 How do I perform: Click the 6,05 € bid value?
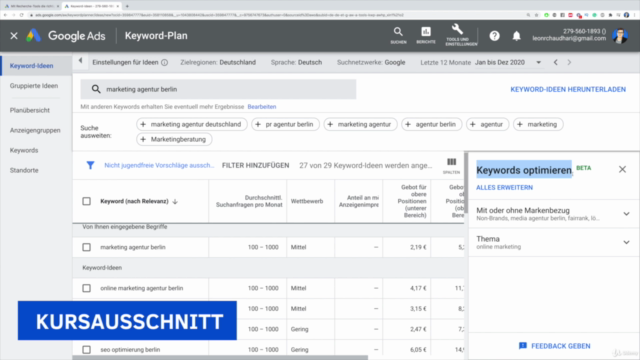418,349
